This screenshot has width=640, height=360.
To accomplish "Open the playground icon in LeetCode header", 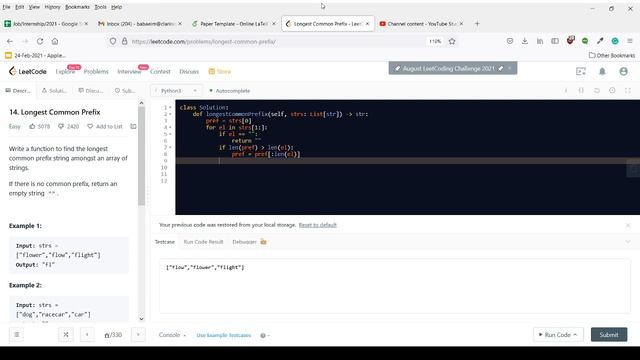I will point(581,71).
